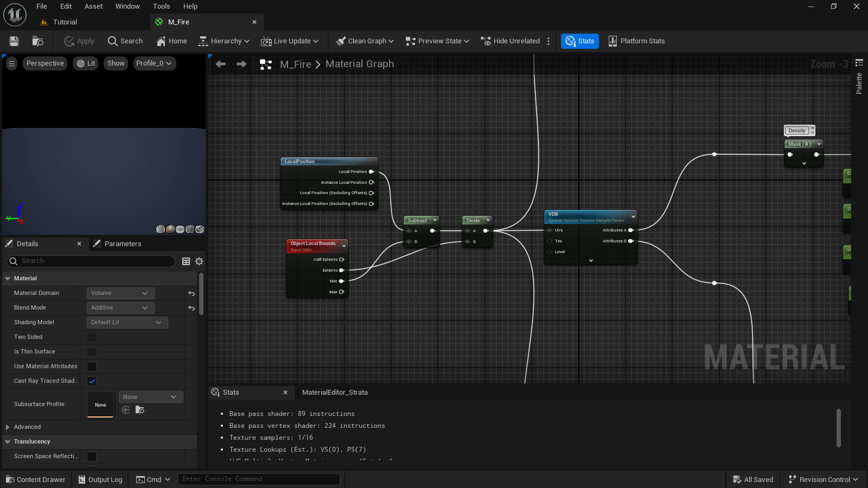Open the Asset menu
The width and height of the screenshot is (868, 488).
(94, 7)
